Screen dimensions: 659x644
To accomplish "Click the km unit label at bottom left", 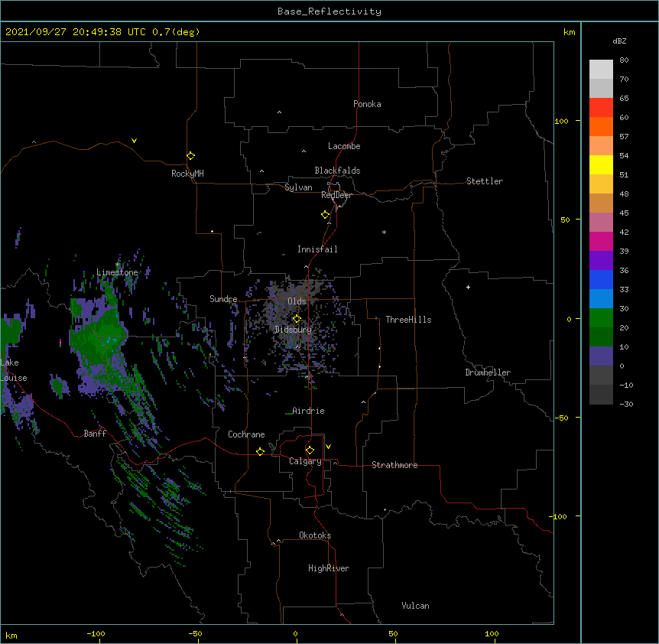I will [x=11, y=636].
